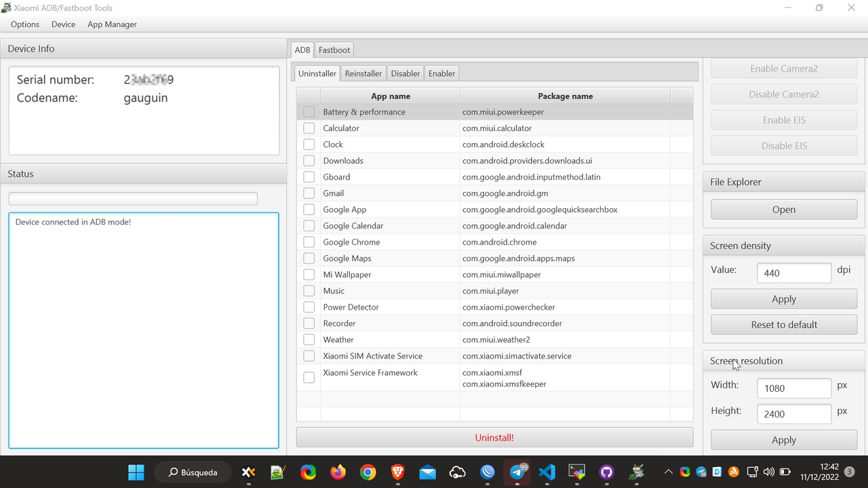Check the Battery & performance checkbox

point(309,112)
